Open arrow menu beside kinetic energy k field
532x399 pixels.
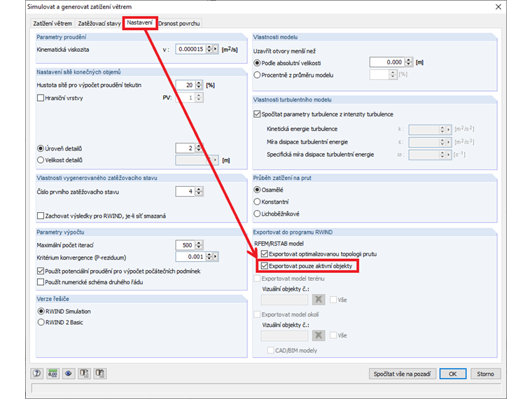click(449, 129)
